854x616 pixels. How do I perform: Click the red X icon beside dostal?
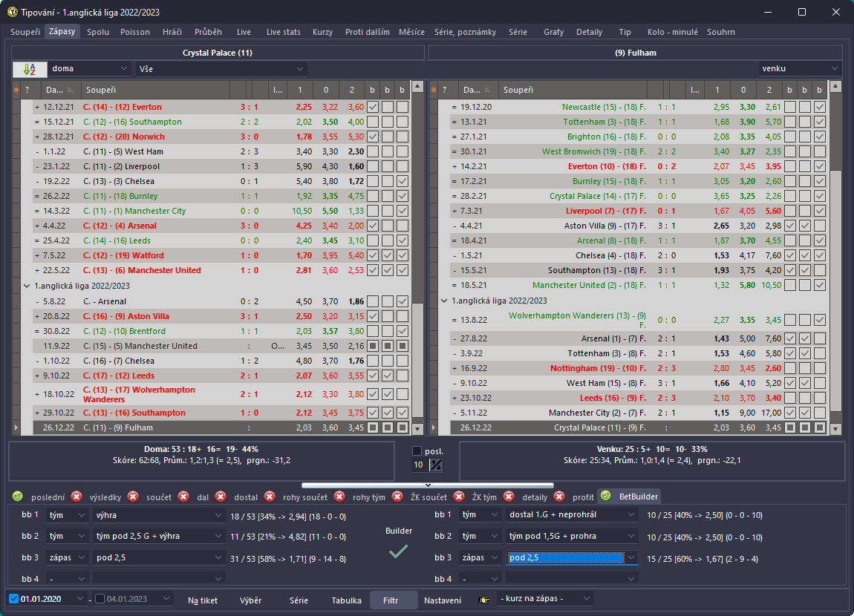pyautogui.click(x=221, y=497)
